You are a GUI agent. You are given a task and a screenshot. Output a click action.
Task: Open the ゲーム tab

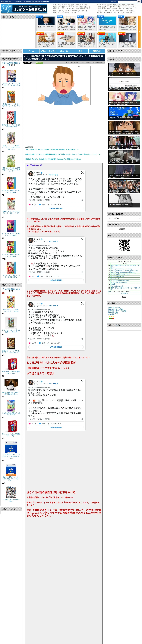pyautogui.click(x=31, y=51)
